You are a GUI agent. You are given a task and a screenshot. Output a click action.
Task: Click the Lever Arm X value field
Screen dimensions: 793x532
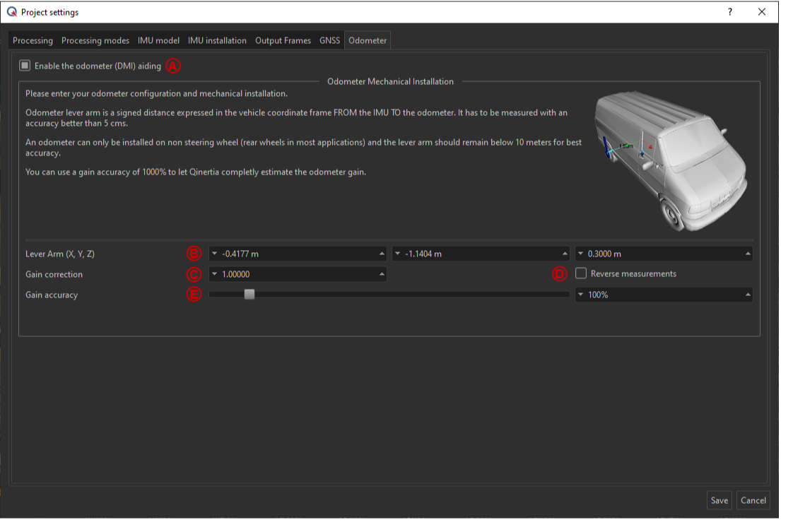point(298,254)
